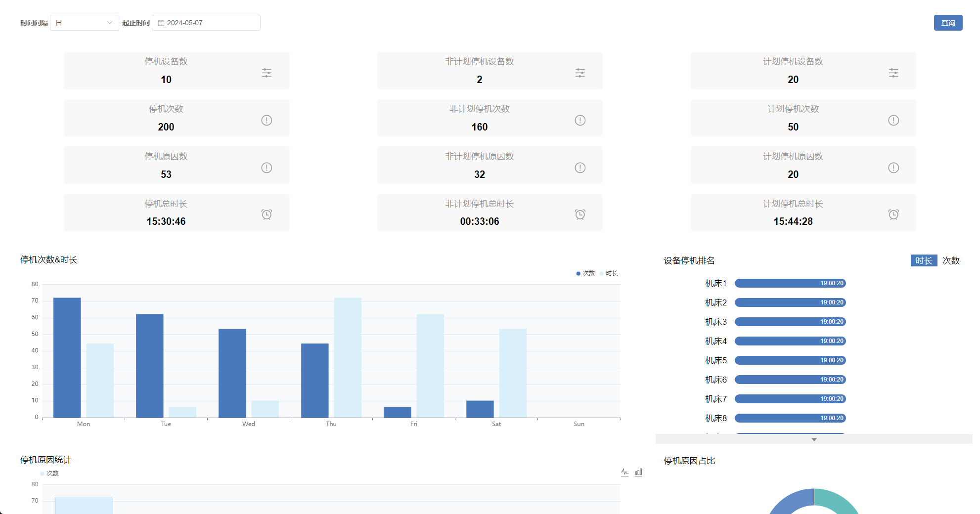Screen dimensions: 980x514
Task: Click the 非计划停机总时长 value 00:33:06
Action: point(480,221)
